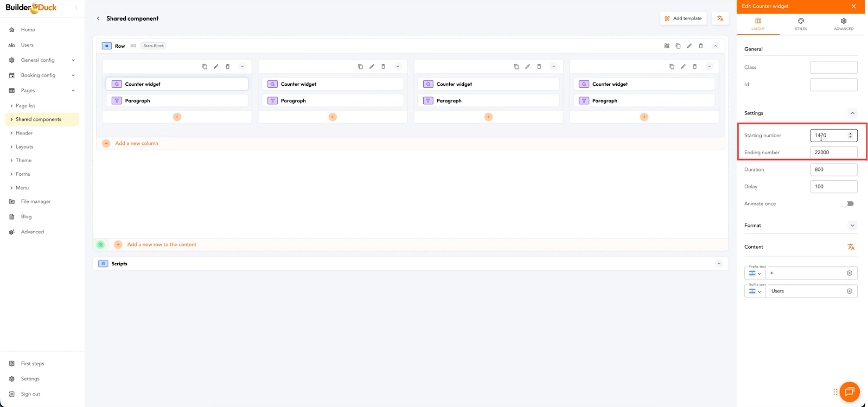Image resolution: width=868 pixels, height=407 pixels.
Task: Add a widget to the first column
Action: (x=177, y=117)
